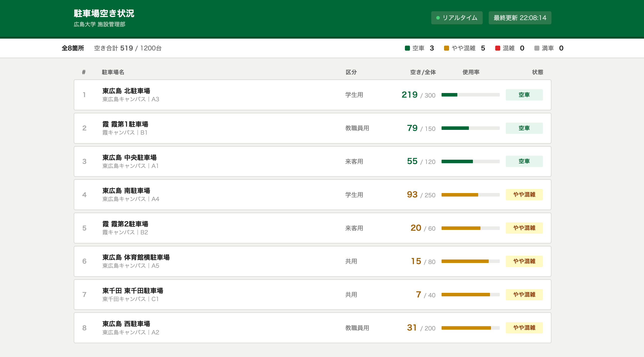The height and width of the screenshot is (357, 644).
Task: Click the green 空車 legend indicator
Action: [x=407, y=48]
